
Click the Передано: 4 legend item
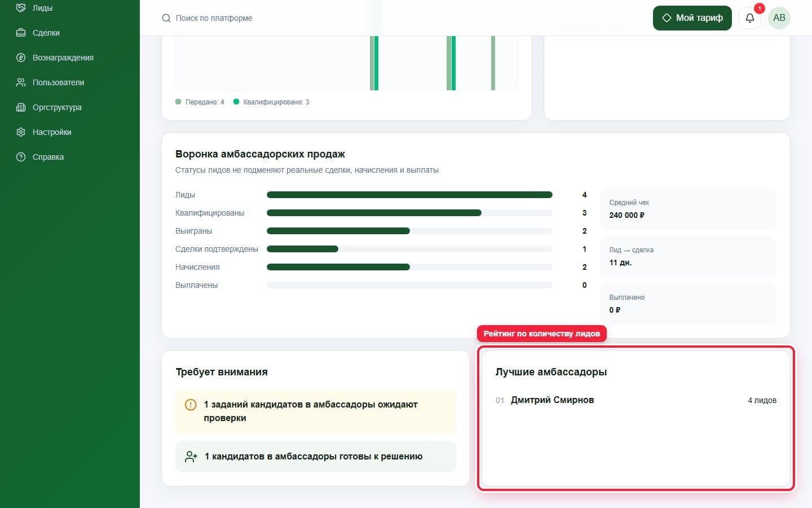(200, 102)
